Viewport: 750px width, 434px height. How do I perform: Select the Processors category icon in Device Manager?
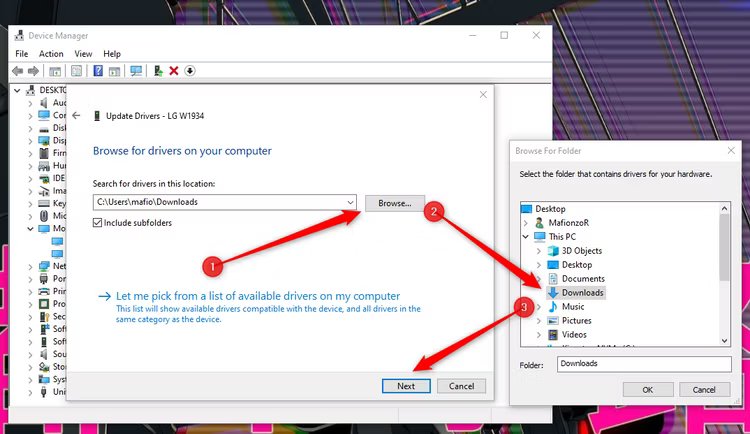[x=44, y=304]
